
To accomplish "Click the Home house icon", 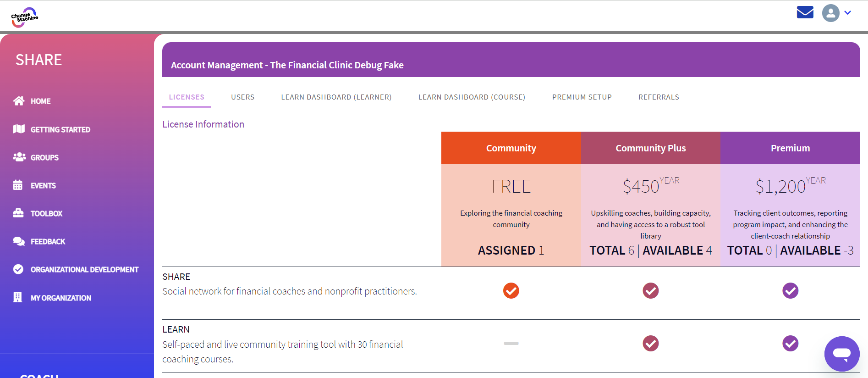I will pos(19,101).
